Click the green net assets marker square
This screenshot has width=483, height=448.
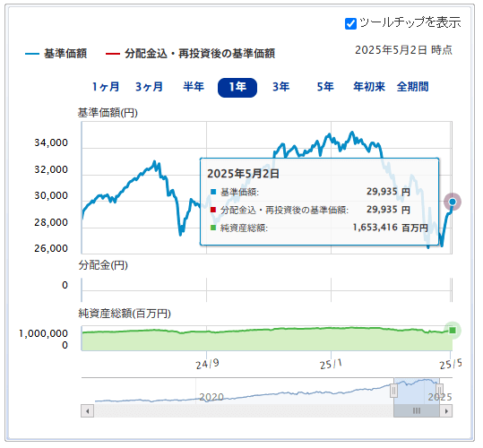click(x=453, y=331)
